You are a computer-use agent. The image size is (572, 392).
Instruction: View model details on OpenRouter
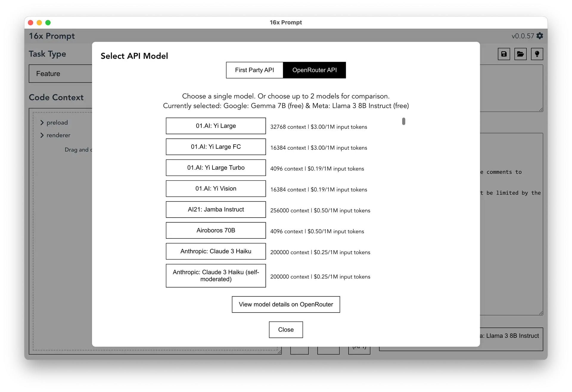pos(286,304)
